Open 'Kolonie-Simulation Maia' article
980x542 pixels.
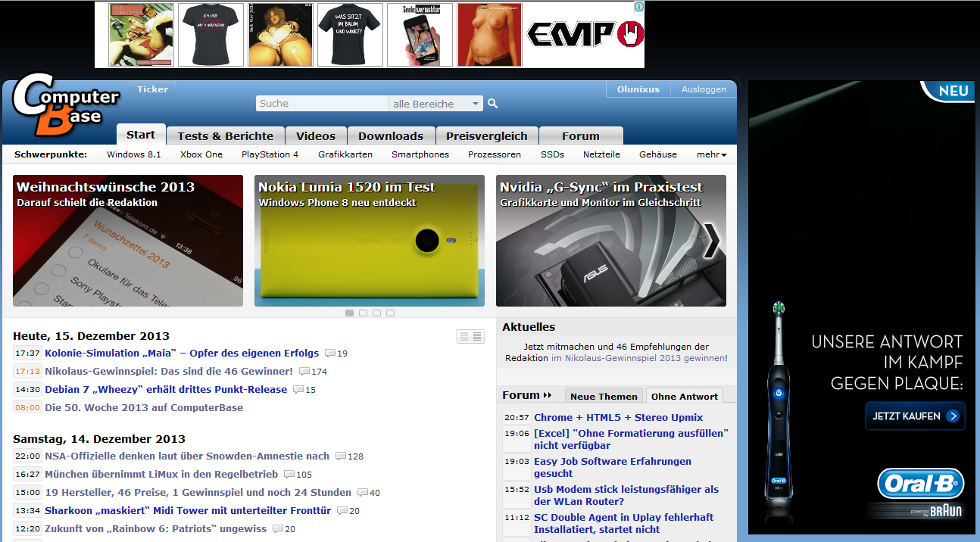[182, 354]
